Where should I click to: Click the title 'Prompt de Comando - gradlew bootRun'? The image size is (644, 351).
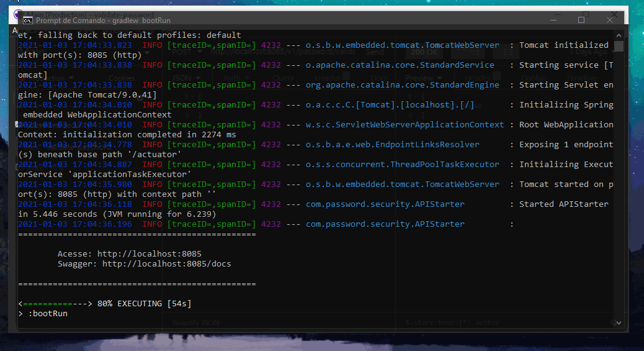coord(103,21)
